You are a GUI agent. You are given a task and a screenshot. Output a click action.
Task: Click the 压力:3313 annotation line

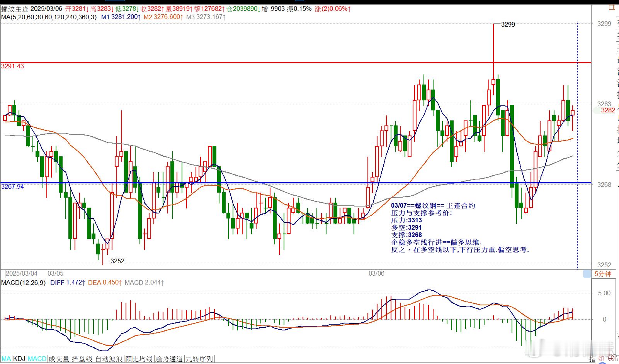click(x=406, y=220)
